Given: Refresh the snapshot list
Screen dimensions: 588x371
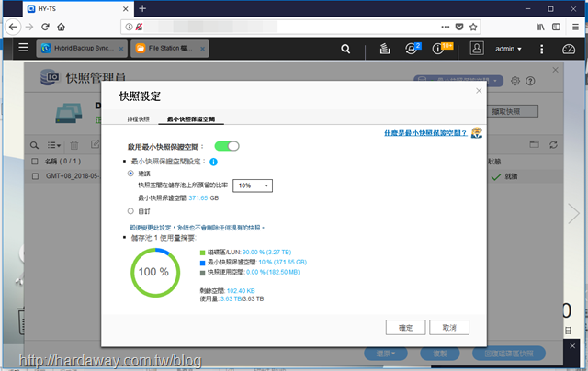Looking at the screenshot, I should pos(553,145).
